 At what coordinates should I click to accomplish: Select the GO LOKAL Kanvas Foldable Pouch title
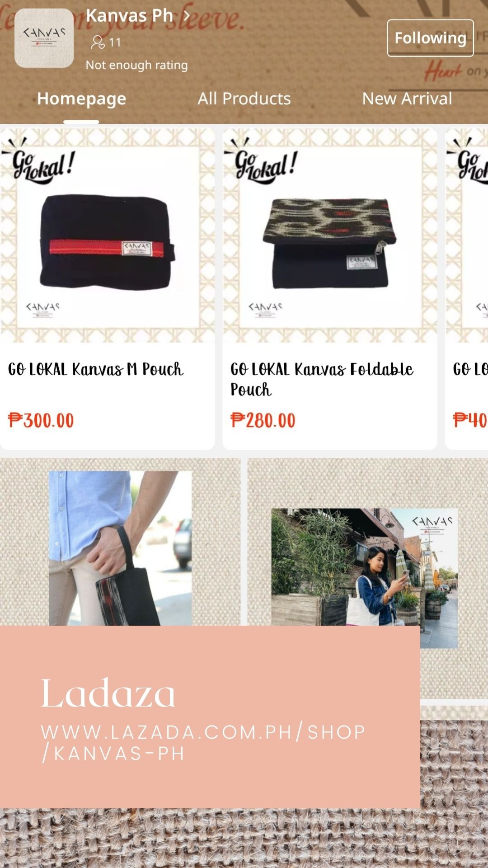coord(322,379)
